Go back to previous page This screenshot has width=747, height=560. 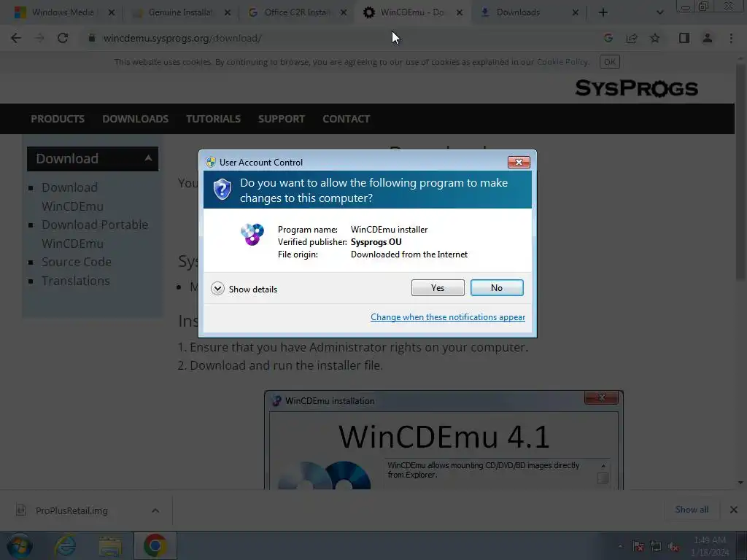click(x=16, y=38)
